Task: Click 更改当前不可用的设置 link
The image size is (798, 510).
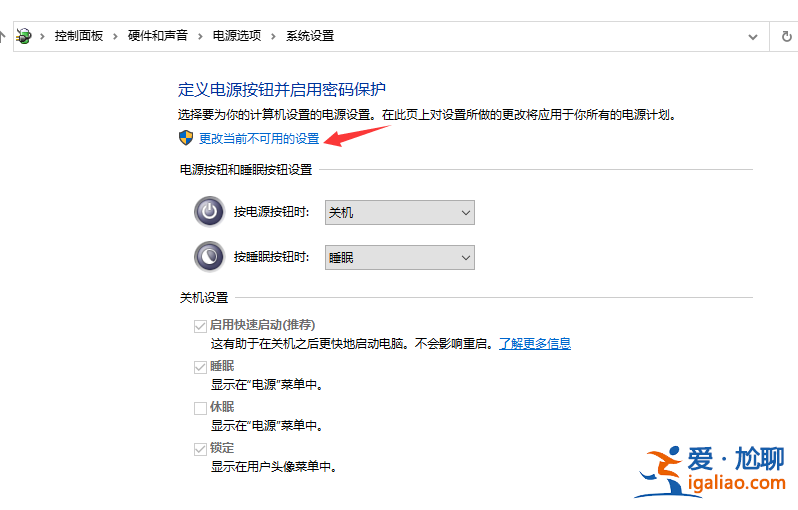Action: 259,138
